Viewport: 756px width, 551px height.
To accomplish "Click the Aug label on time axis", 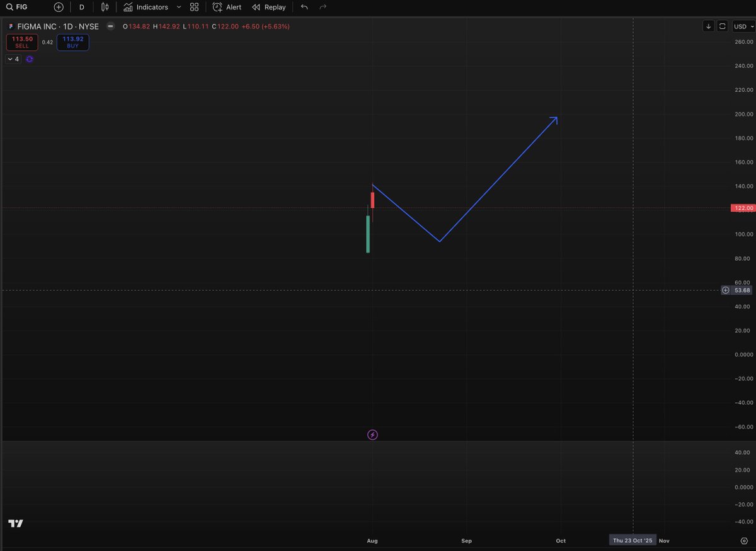I will tap(372, 540).
